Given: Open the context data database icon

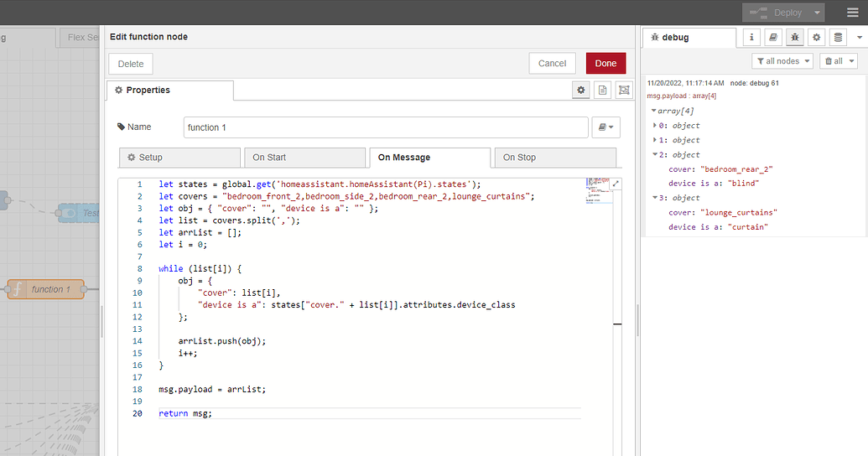Looking at the screenshot, I should click(x=838, y=38).
